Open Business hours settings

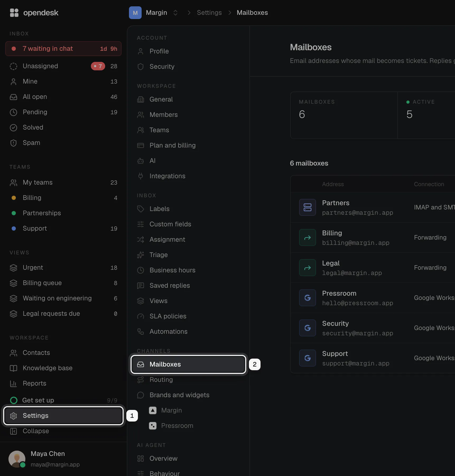pos(188,270)
